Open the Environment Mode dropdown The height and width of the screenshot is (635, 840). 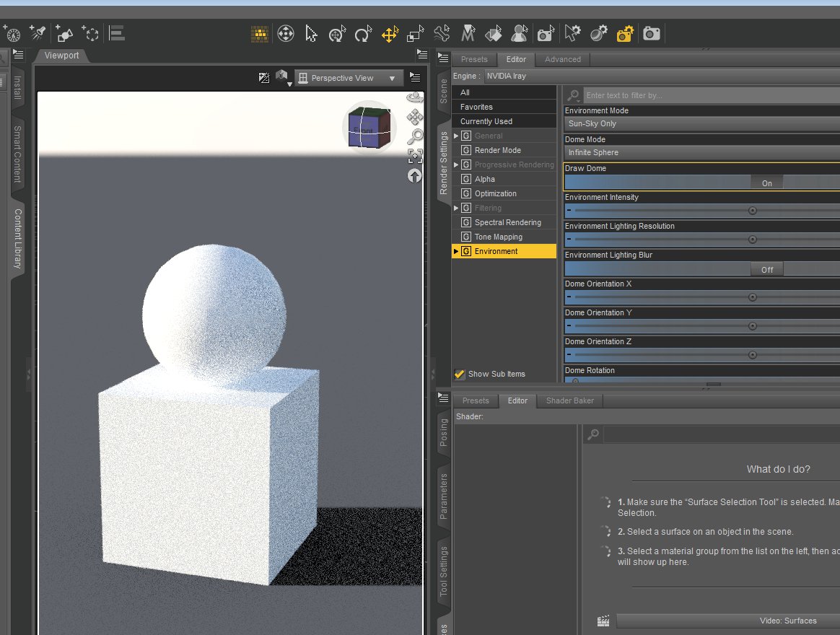[701, 124]
